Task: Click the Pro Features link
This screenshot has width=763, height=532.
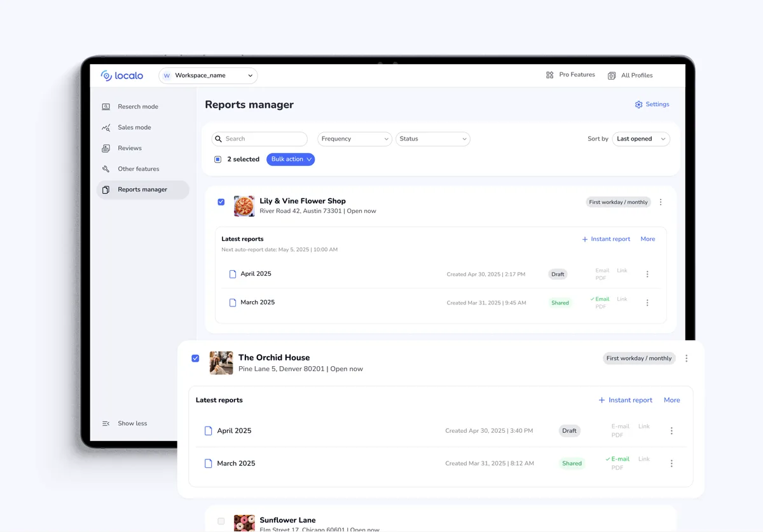Action: tap(577, 75)
